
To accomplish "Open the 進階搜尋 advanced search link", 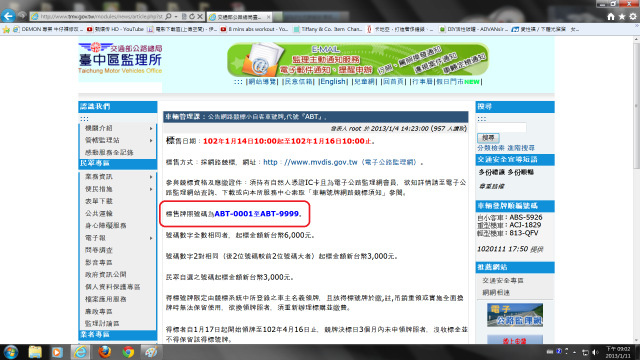I will [521, 148].
